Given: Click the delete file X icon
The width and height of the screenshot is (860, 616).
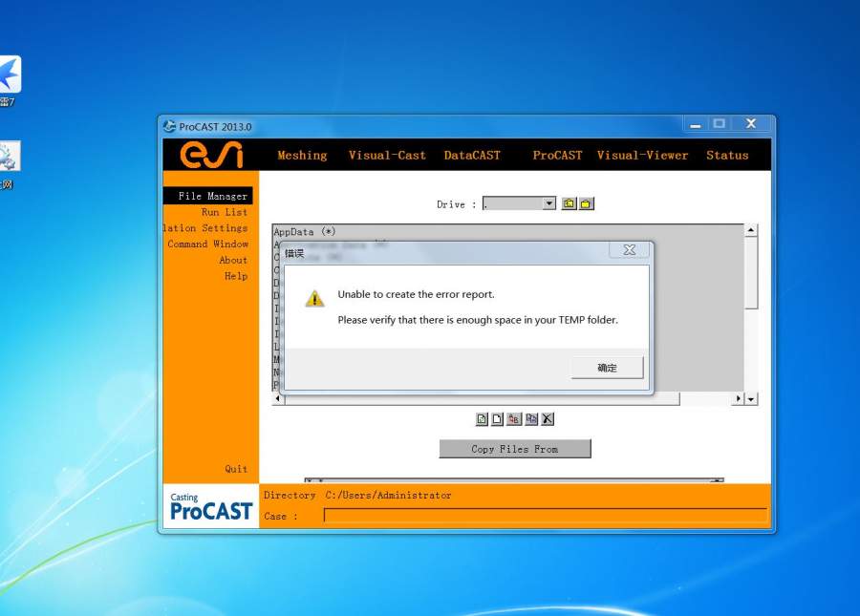Looking at the screenshot, I should point(548,419).
